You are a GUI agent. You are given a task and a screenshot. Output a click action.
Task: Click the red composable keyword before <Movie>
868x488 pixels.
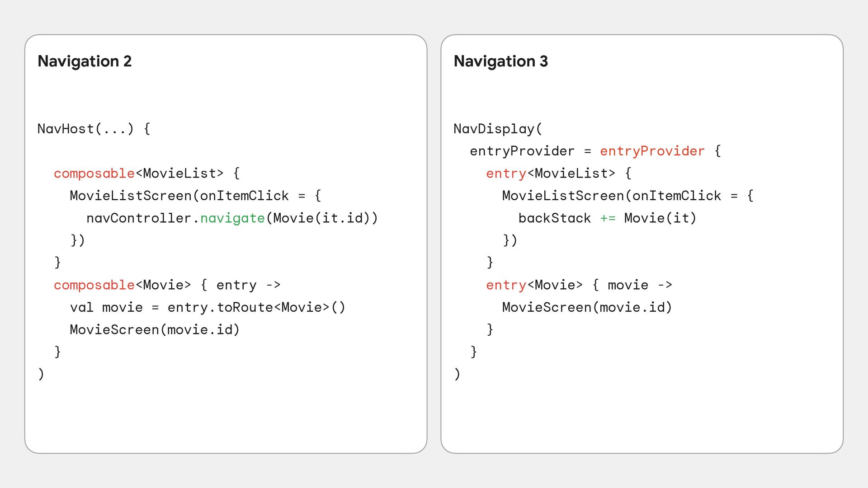pos(94,285)
